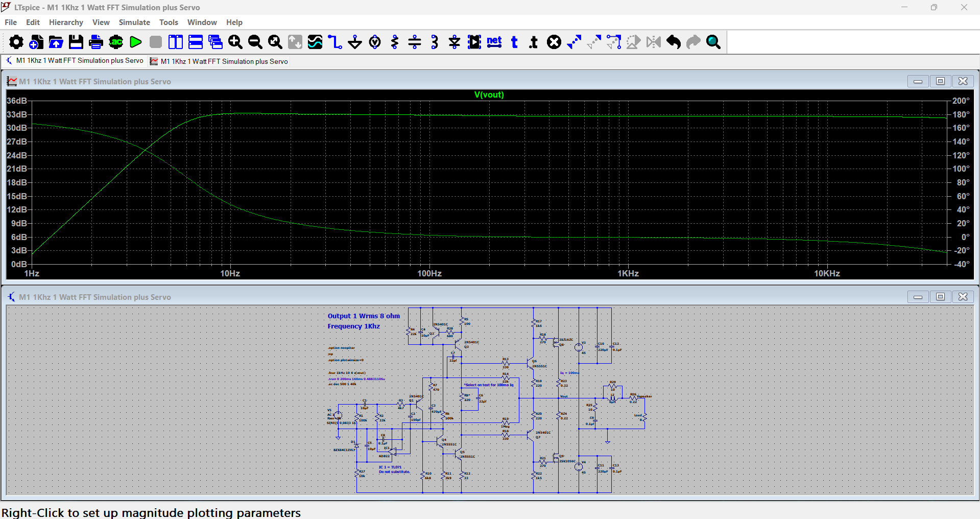Viewport: 980px width, 519px height.
Task: Place a voltage source
Action: [x=375, y=42]
